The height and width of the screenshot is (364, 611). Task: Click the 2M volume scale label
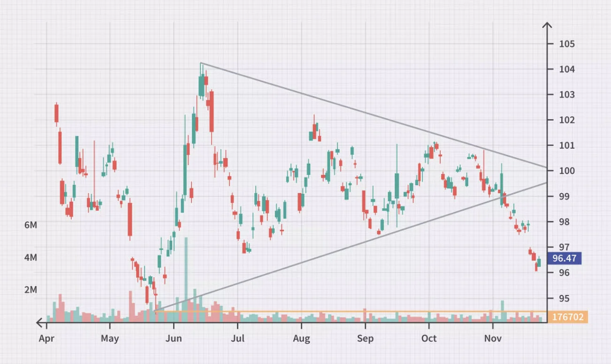(31, 290)
